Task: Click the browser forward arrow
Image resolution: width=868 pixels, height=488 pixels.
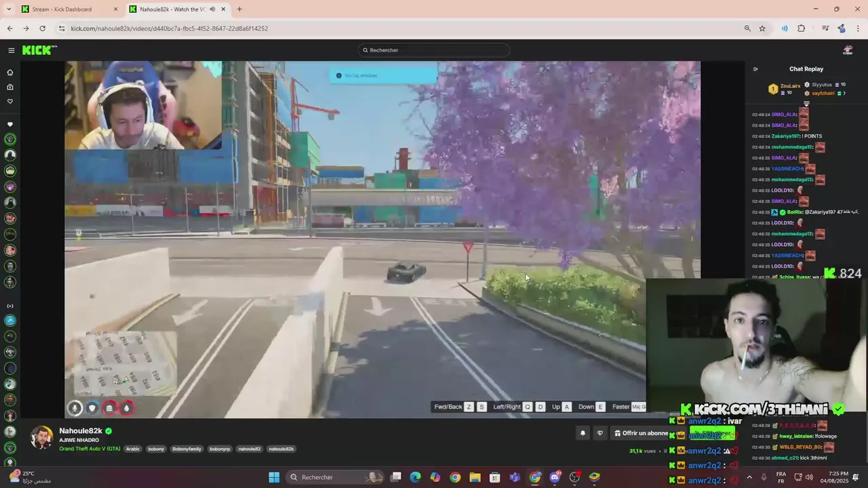Action: click(x=26, y=28)
